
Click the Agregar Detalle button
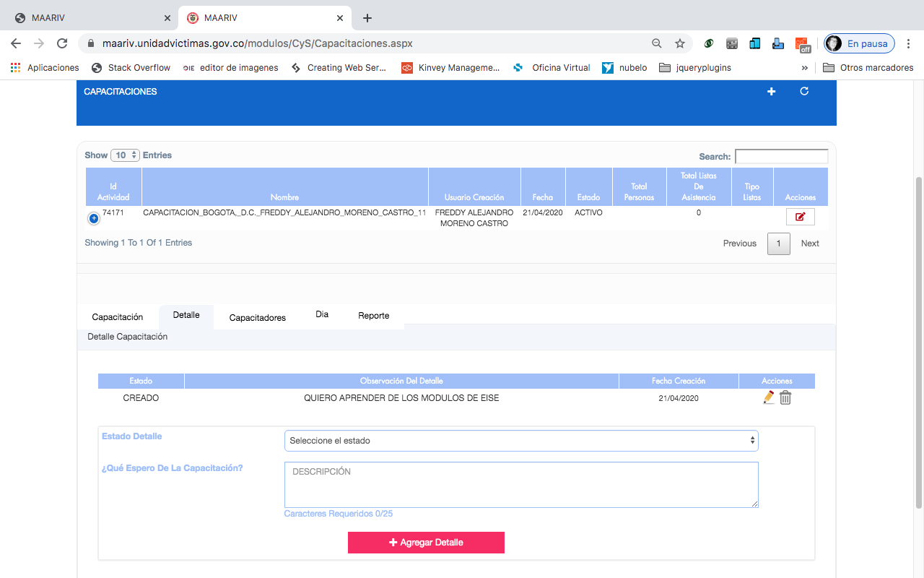(x=426, y=543)
